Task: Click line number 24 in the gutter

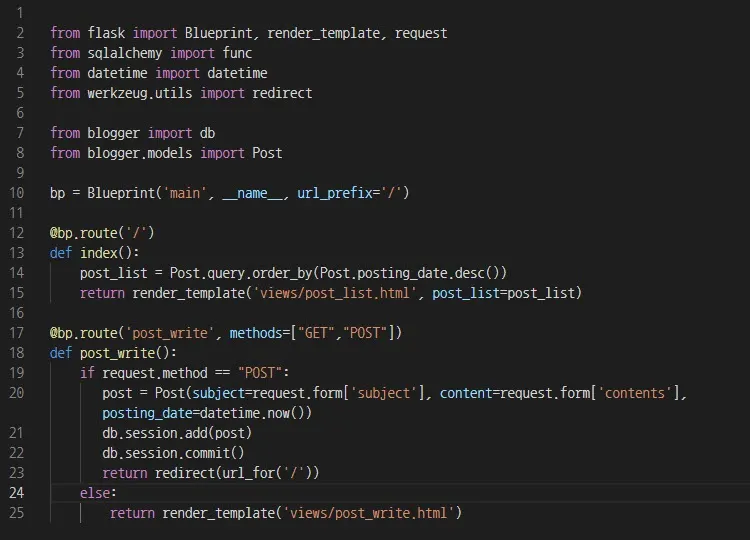Action: (x=15, y=493)
